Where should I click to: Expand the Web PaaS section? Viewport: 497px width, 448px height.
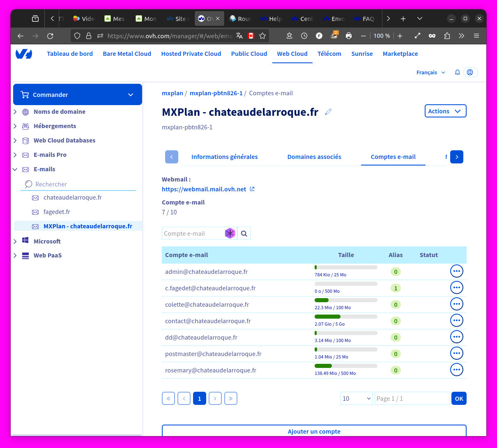(x=15, y=255)
